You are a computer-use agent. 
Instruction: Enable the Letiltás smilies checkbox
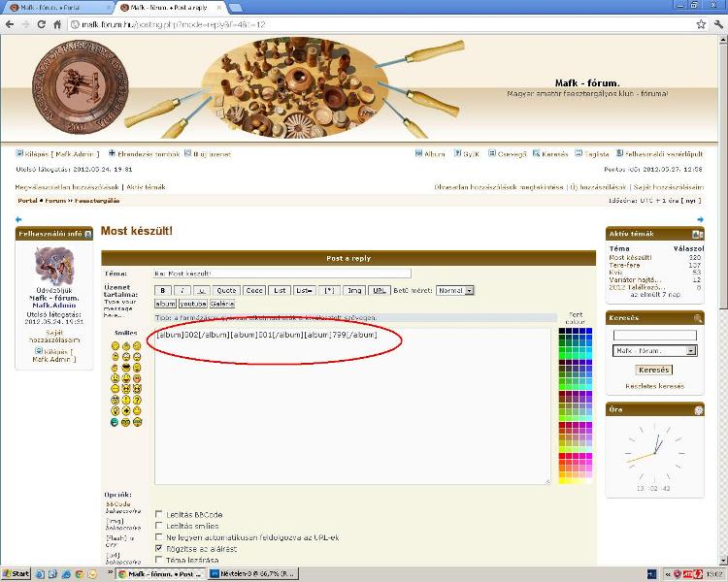coord(159,526)
